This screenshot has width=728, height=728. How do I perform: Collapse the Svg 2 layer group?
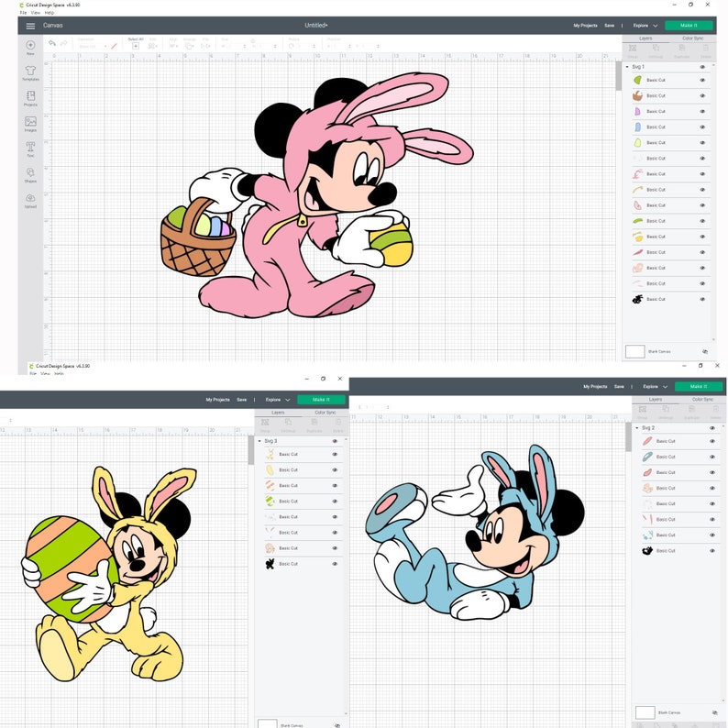(x=637, y=428)
